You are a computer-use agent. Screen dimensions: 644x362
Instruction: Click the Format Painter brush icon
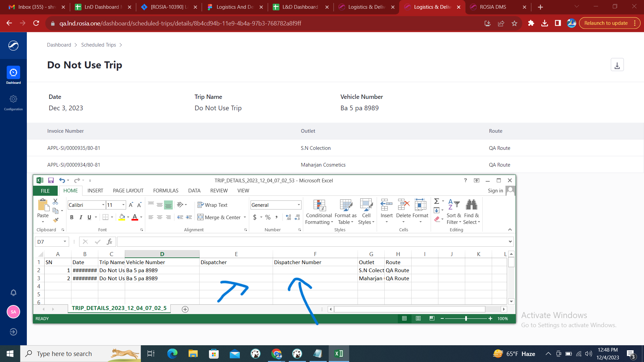click(56, 220)
